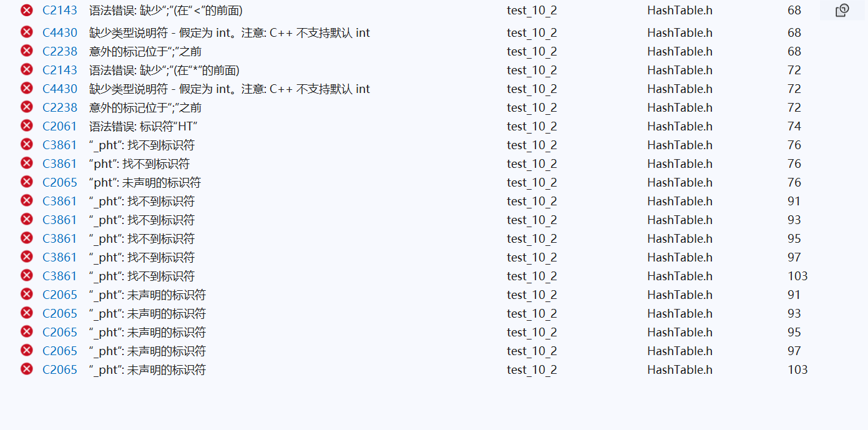This screenshot has height=430, width=868.
Task: Click the copy icon in the top-right corner
Action: [x=842, y=10]
